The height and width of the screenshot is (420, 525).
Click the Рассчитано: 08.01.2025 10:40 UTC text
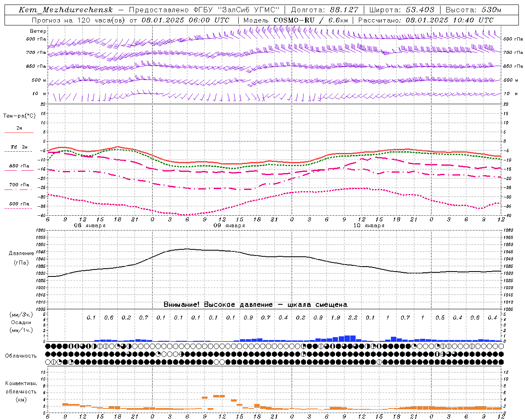[x=426, y=20]
